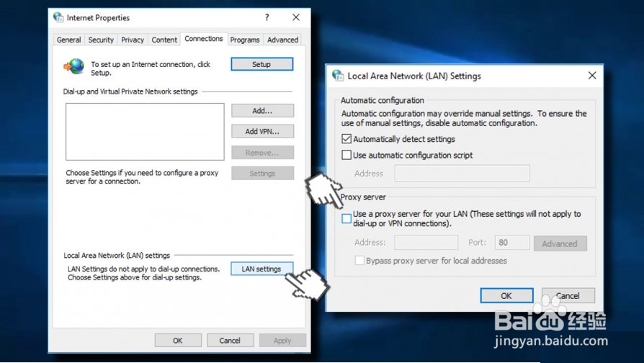This screenshot has height=363, width=644.
Task: Click the automatic configuration script Address field
Action: tap(462, 174)
